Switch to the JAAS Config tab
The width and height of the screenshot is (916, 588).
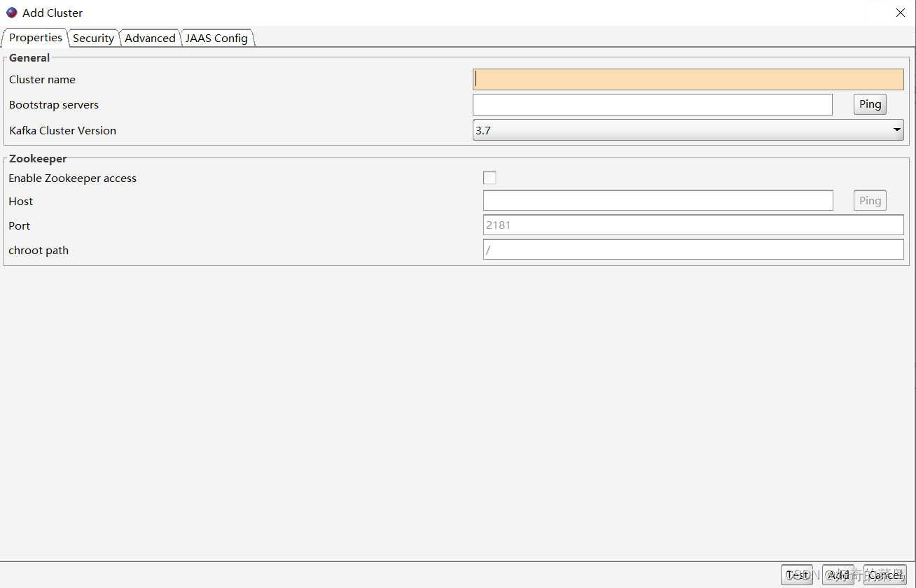tap(216, 38)
